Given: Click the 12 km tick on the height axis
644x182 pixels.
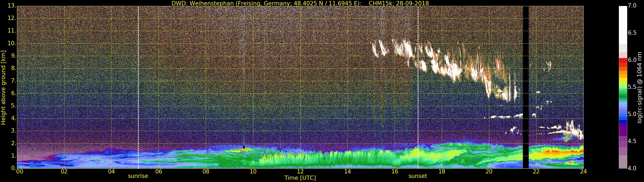Looking at the screenshot, I should pyautogui.click(x=12, y=18).
